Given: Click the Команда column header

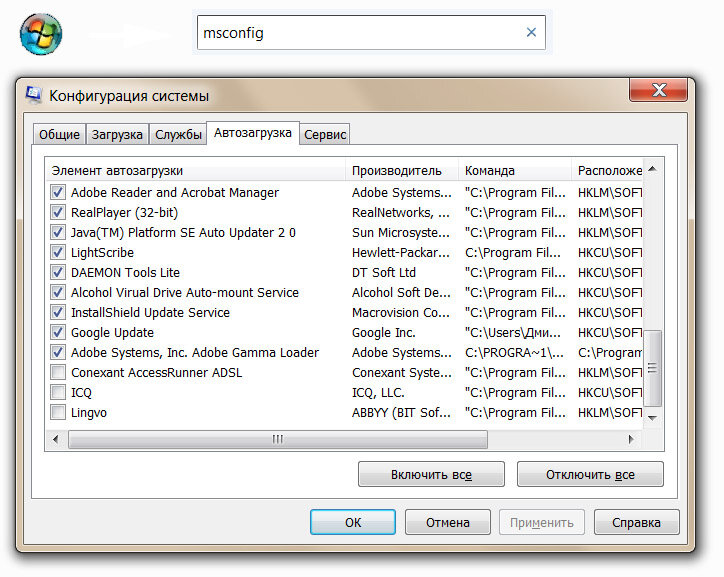Looking at the screenshot, I should pyautogui.click(x=515, y=170).
